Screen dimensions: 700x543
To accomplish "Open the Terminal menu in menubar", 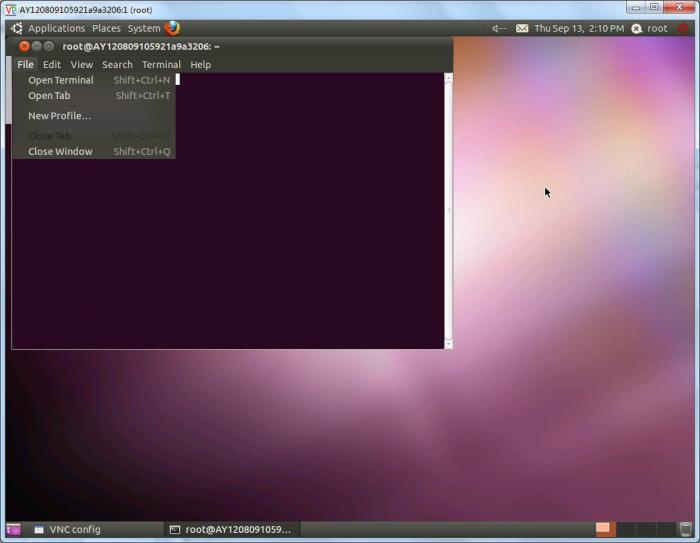I will [161, 64].
